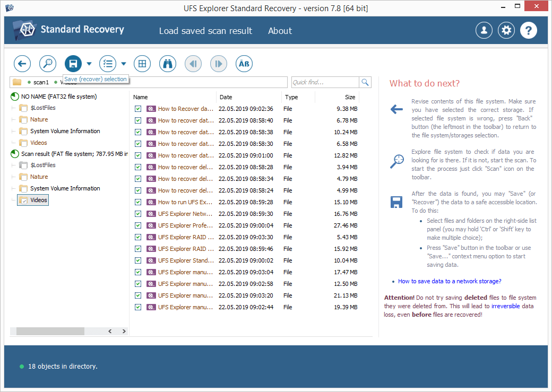This screenshot has height=392, width=552.
Task: Click video file icon of 12.82 MB row
Action: click(151, 155)
